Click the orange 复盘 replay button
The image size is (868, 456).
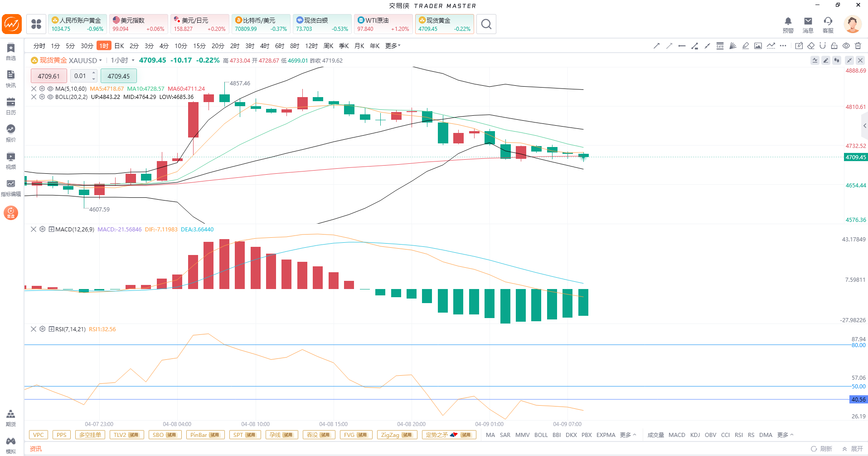pyautogui.click(x=11, y=213)
